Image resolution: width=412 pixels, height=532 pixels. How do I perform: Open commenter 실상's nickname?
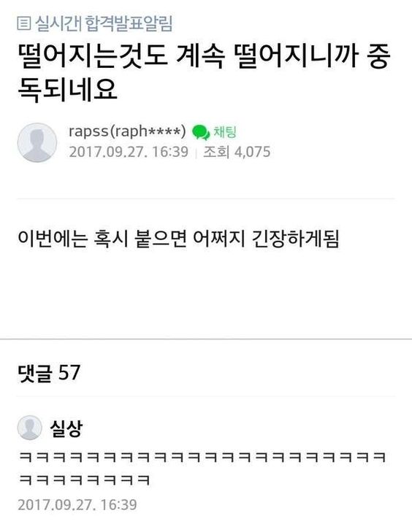click(66, 428)
